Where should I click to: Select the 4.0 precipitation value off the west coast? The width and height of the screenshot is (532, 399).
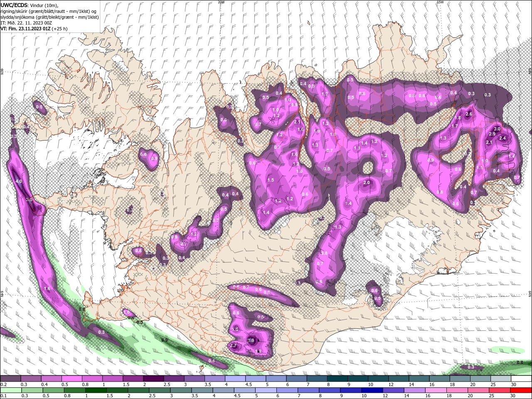(19, 182)
